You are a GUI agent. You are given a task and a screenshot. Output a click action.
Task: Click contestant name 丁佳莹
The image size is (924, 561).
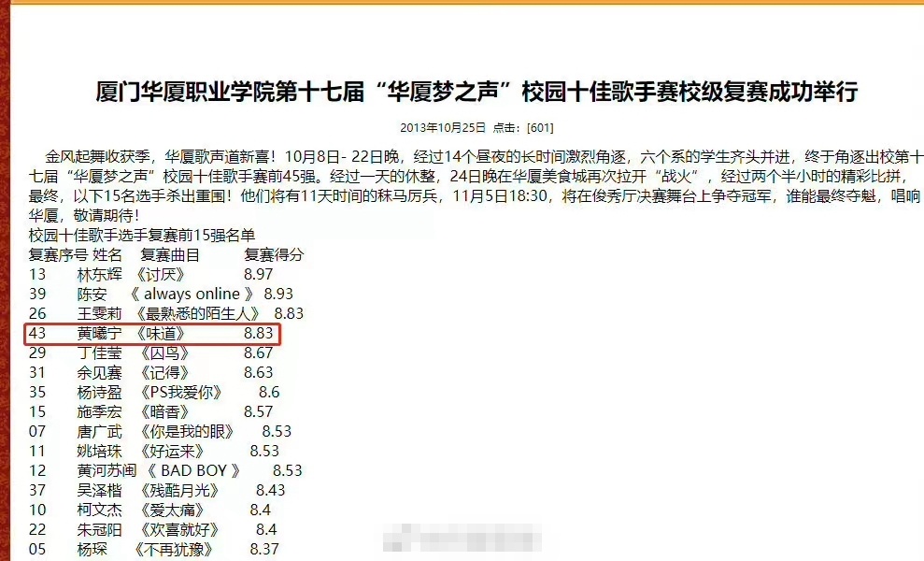point(100,352)
